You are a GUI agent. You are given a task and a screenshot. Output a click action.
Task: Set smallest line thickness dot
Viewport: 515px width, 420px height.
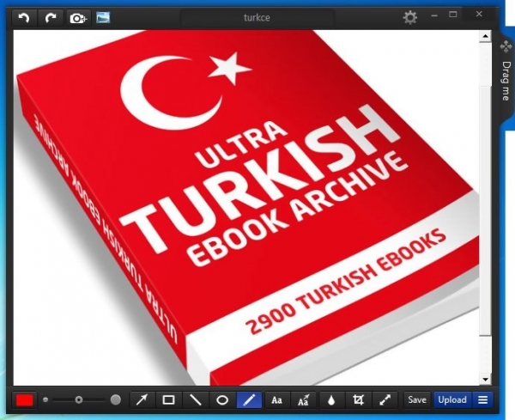(45, 400)
